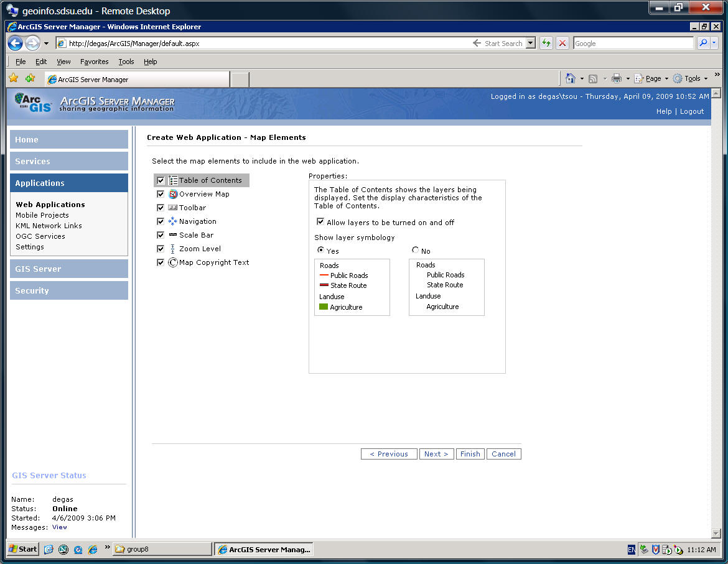The height and width of the screenshot is (564, 728).
Task: Click the Zoom Level icon
Action: [173, 249]
